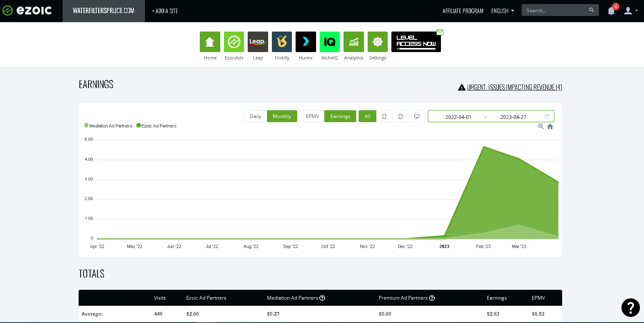Click the Average row label

click(x=92, y=314)
